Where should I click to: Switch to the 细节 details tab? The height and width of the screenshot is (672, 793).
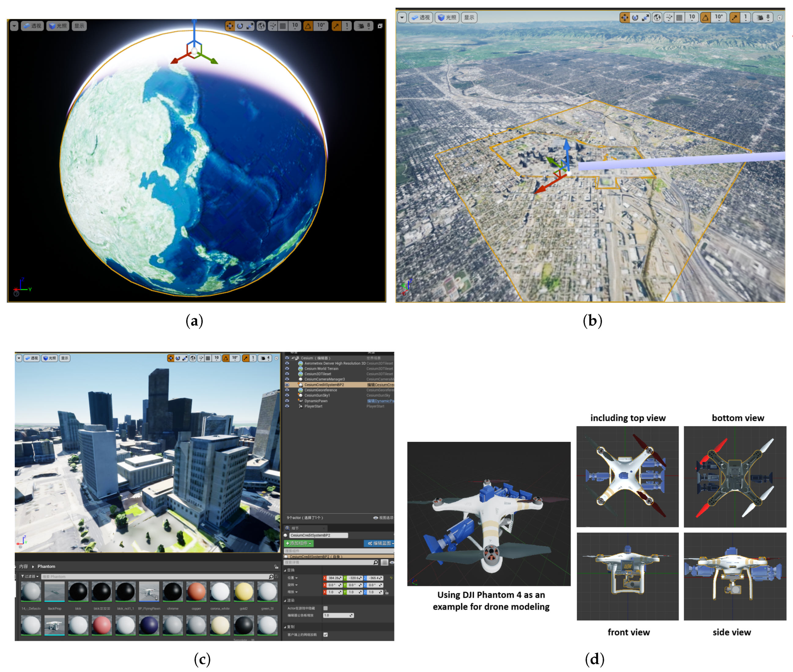pyautogui.click(x=295, y=528)
